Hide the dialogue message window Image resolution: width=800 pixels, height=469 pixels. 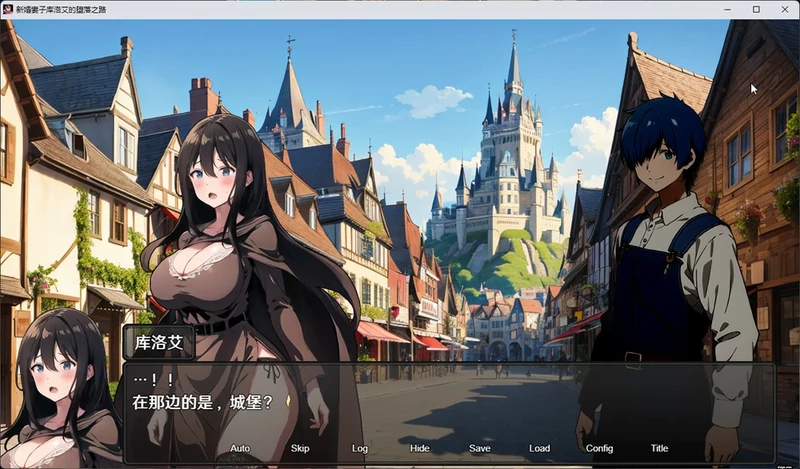pyautogui.click(x=419, y=448)
